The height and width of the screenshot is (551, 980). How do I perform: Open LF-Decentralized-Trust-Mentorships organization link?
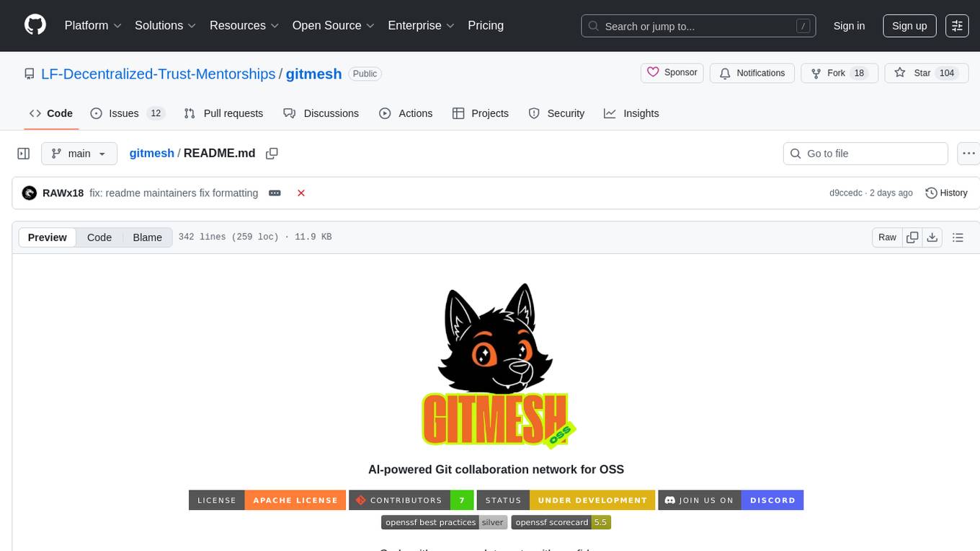pyautogui.click(x=159, y=74)
